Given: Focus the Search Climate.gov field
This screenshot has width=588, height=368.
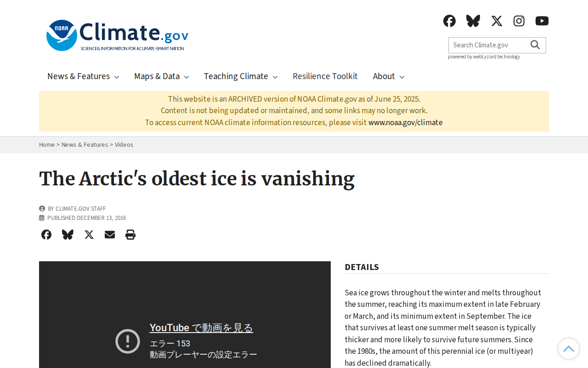Looking at the screenshot, I should (x=489, y=45).
